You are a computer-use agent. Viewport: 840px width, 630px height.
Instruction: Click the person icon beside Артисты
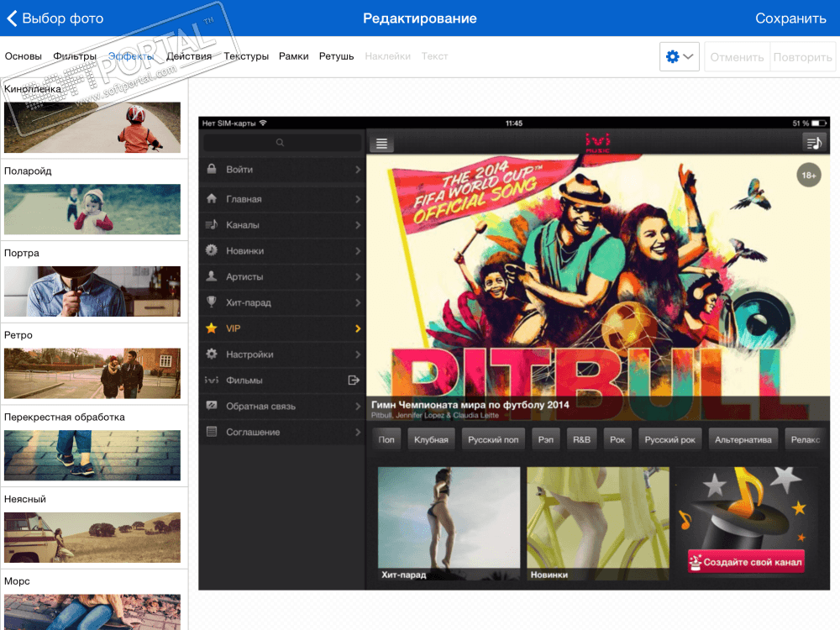(x=212, y=276)
